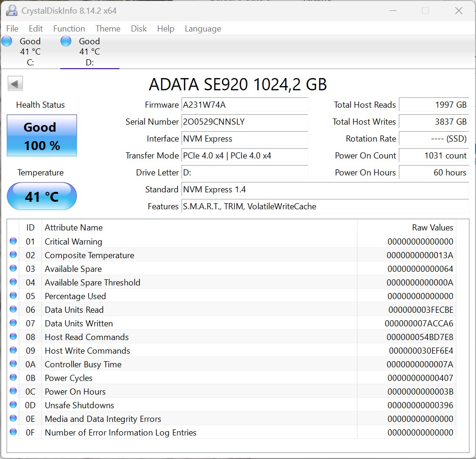Viewport: 476px width, 459px height.
Task: Click the 41 °C temperature button
Action: pyautogui.click(x=42, y=196)
